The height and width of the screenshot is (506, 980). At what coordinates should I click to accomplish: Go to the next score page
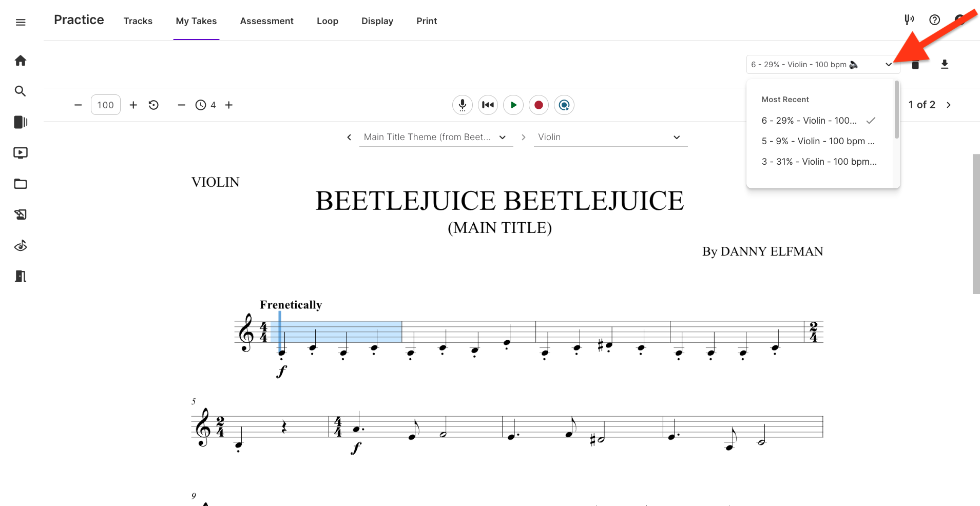[949, 105]
